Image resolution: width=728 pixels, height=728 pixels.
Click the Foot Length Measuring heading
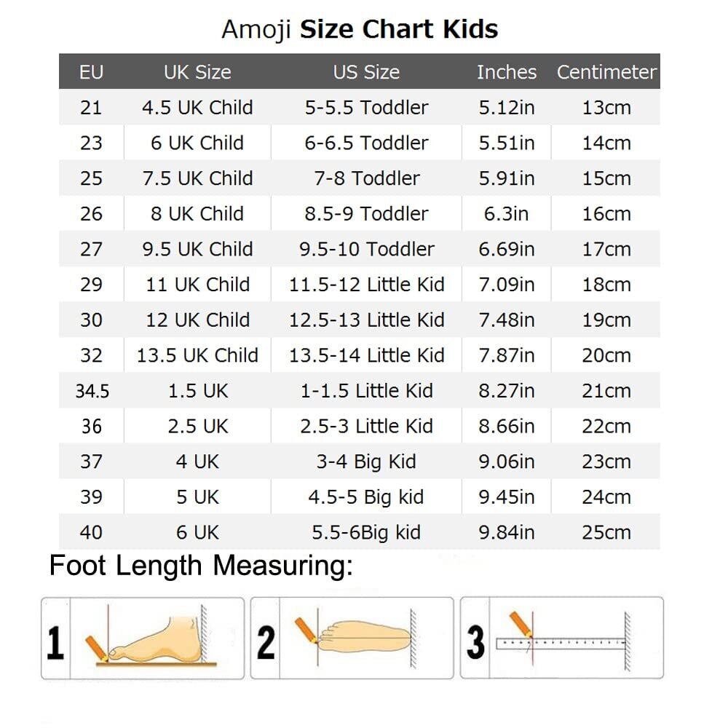201,566
